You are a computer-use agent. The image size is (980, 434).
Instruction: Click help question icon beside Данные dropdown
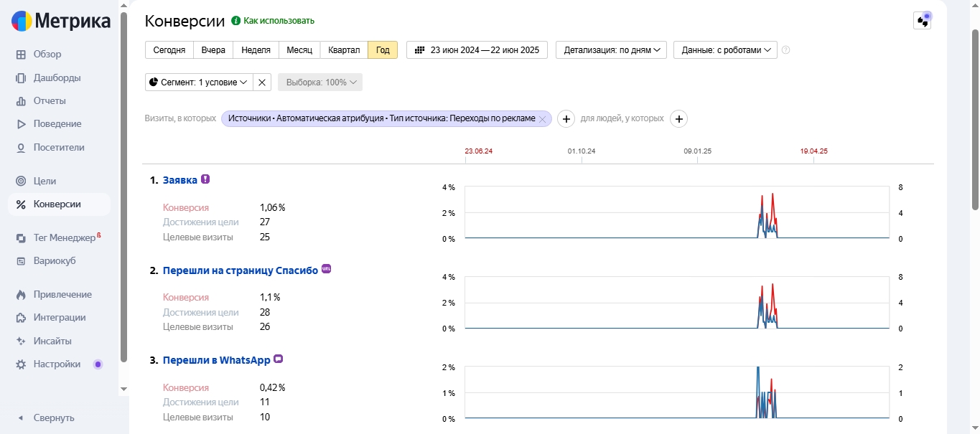785,50
